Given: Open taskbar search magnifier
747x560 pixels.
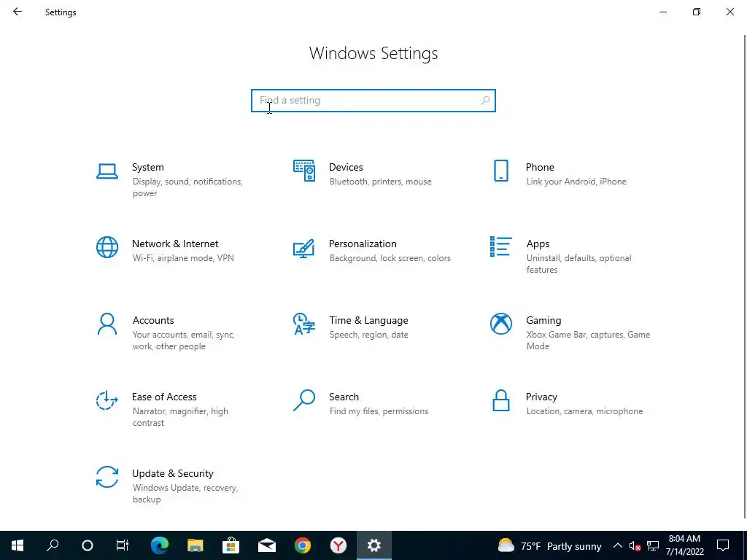Looking at the screenshot, I should (x=53, y=545).
